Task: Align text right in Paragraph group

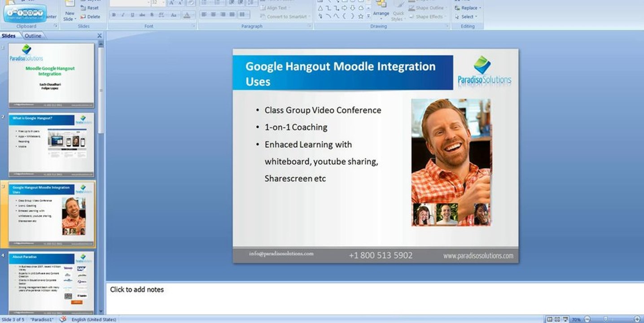Action: [223, 14]
